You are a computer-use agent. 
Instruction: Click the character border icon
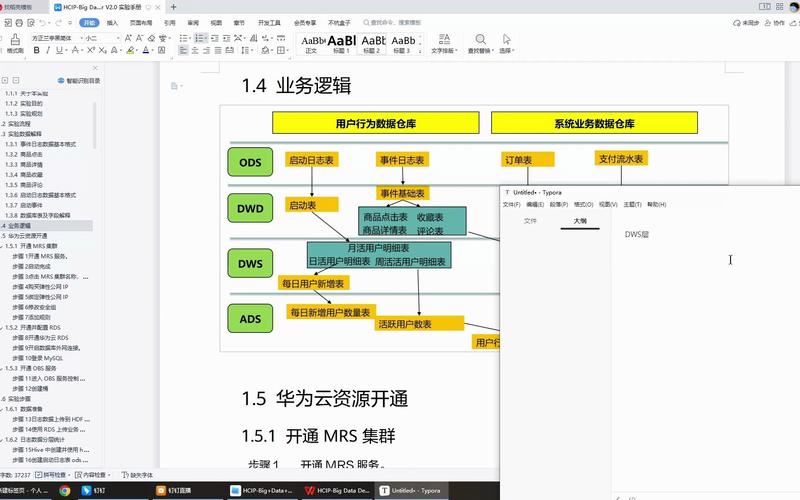162,50
